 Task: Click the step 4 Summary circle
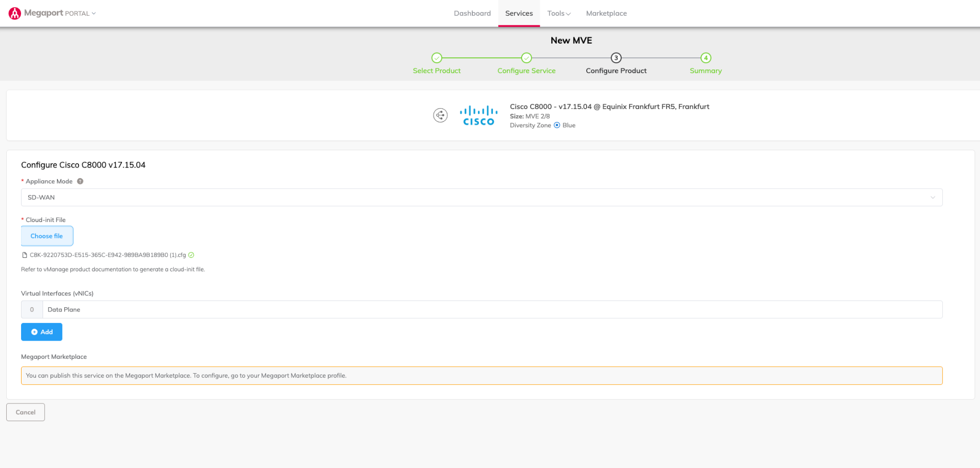coord(706,58)
